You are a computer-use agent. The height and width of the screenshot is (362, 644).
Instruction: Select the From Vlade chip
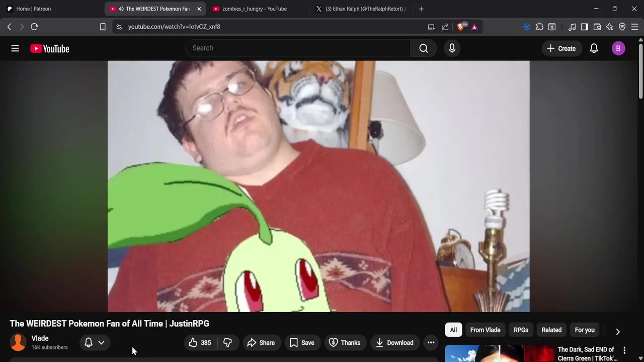coord(485,330)
